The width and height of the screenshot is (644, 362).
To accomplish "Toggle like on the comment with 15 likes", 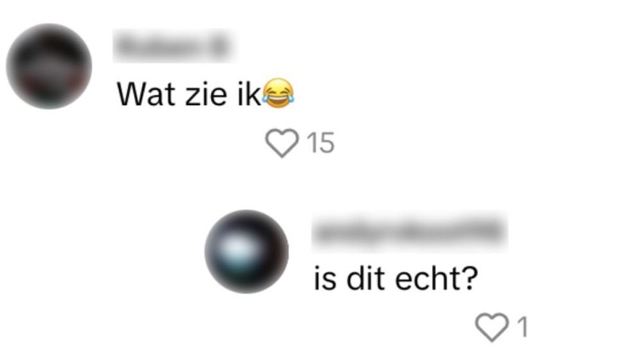I will click(x=281, y=142).
